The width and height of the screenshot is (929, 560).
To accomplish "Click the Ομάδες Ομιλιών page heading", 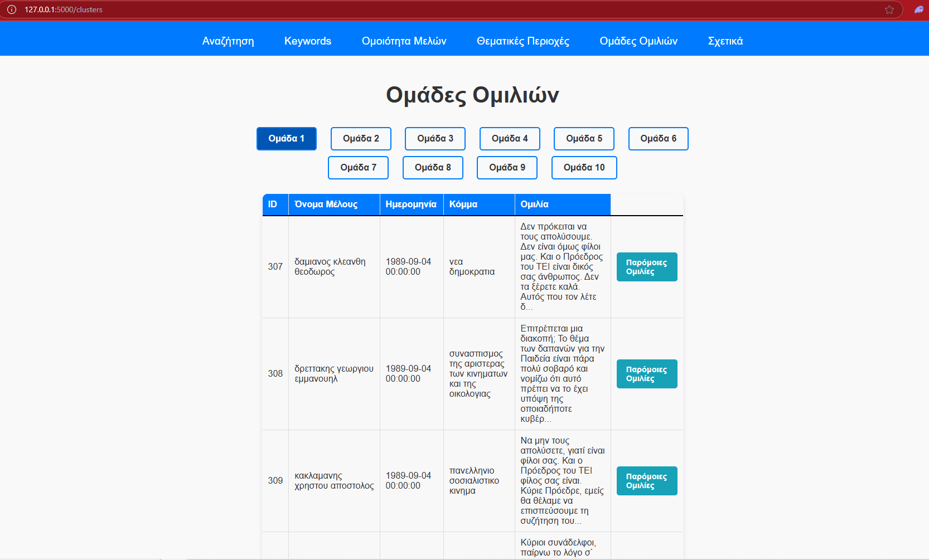I will [x=472, y=95].
